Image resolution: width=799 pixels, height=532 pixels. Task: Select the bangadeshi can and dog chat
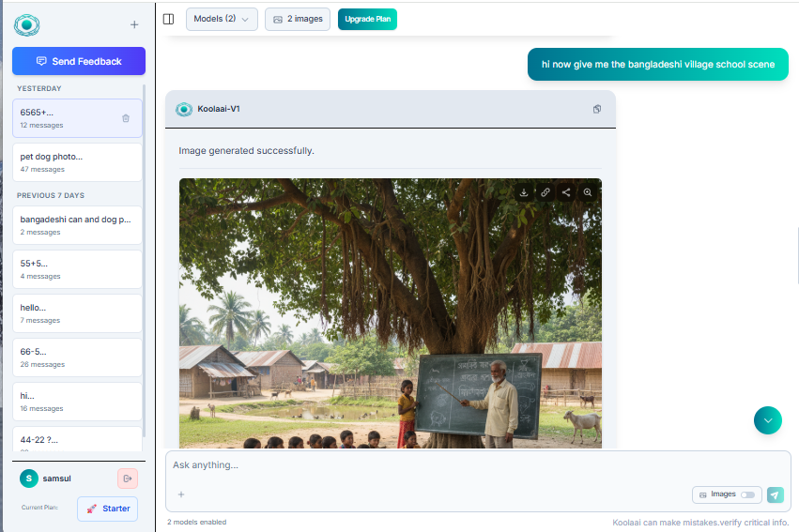pyautogui.click(x=77, y=224)
